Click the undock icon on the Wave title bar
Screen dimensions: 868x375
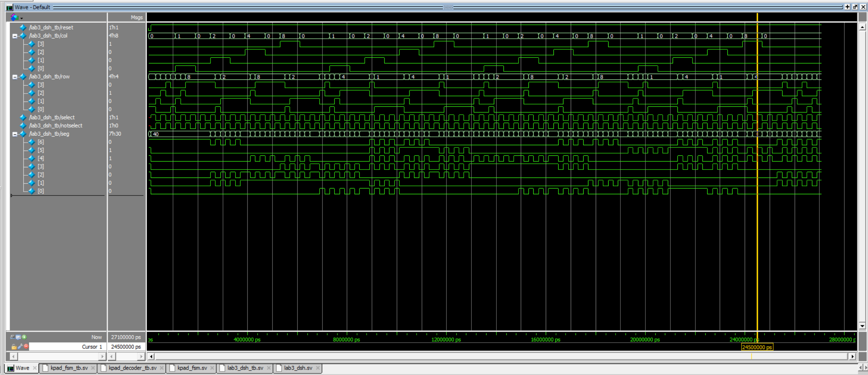(855, 7)
